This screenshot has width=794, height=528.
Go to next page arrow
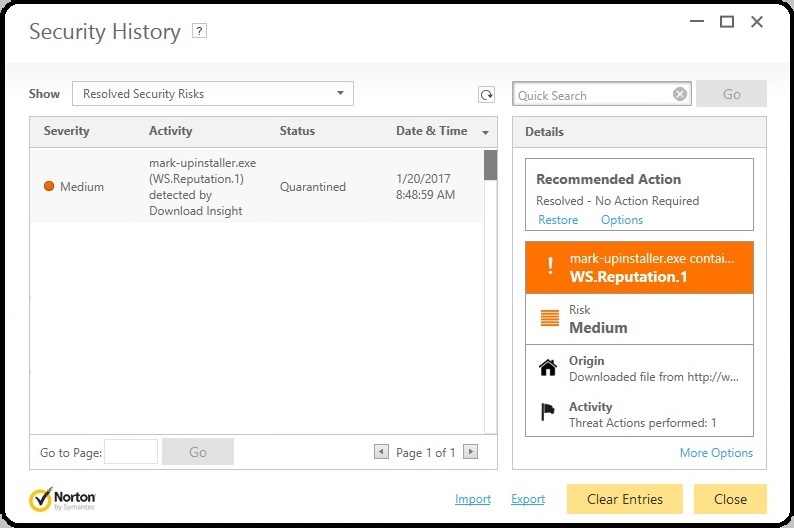[470, 452]
